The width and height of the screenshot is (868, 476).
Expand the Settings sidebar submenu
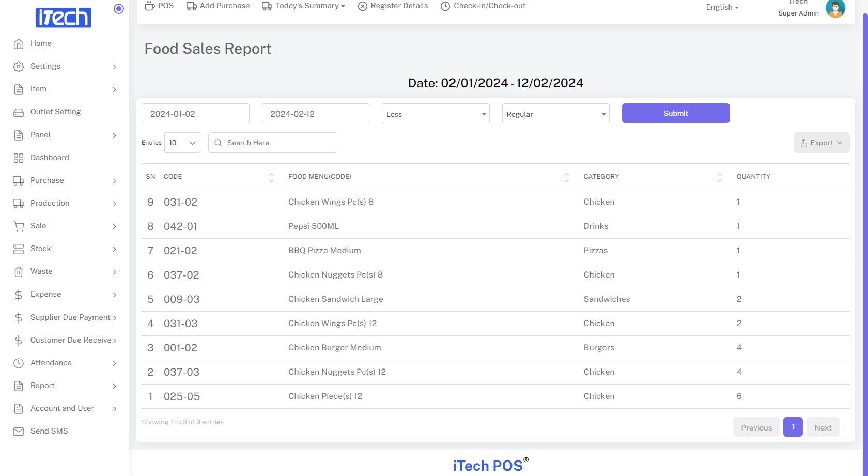(65, 67)
